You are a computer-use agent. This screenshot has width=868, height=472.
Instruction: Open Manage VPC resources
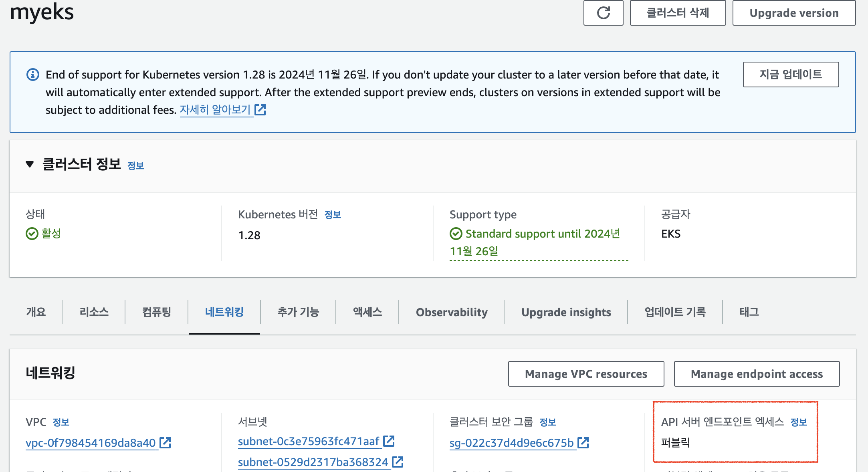tap(585, 374)
